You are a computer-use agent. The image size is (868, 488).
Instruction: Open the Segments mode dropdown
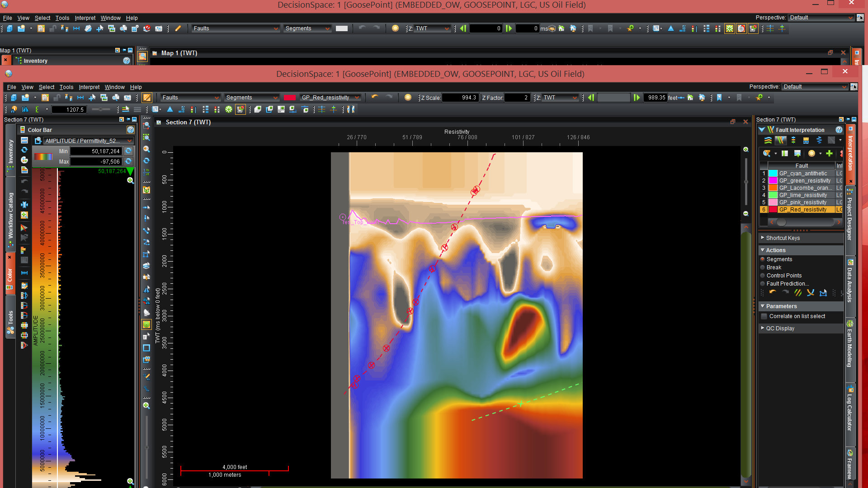[x=252, y=98]
